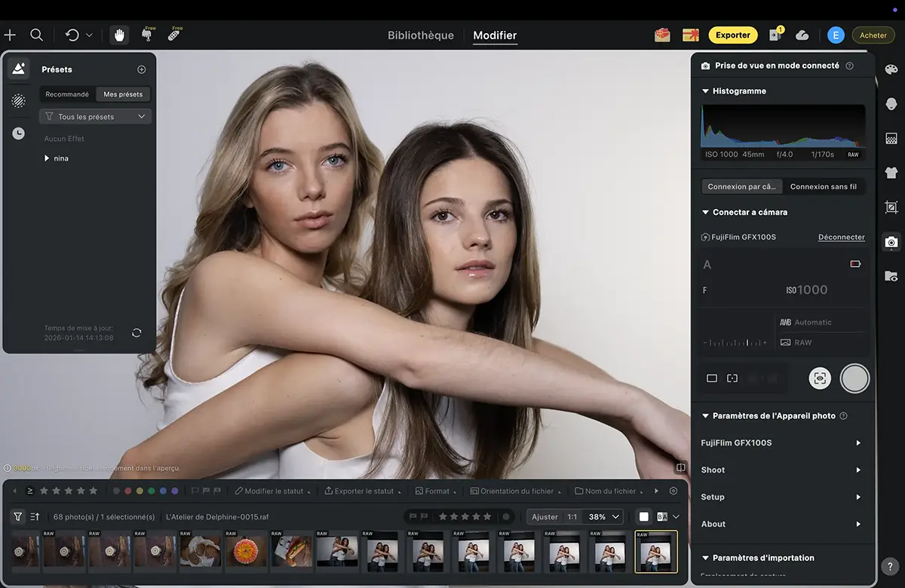The width and height of the screenshot is (905, 588).
Task: Click the undo arrow icon
Action: click(72, 35)
